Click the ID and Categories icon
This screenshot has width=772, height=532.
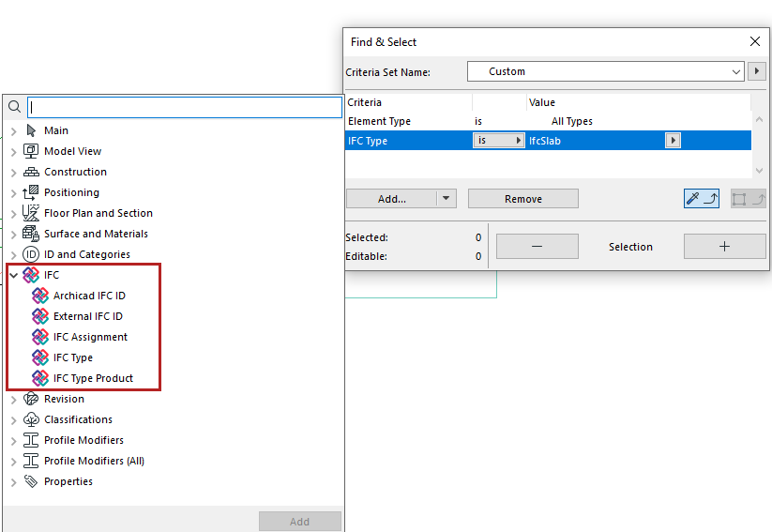click(31, 254)
